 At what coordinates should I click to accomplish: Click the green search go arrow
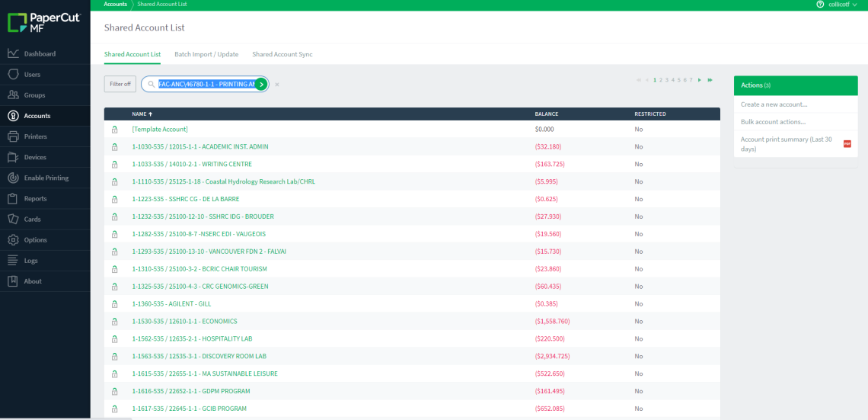point(261,84)
